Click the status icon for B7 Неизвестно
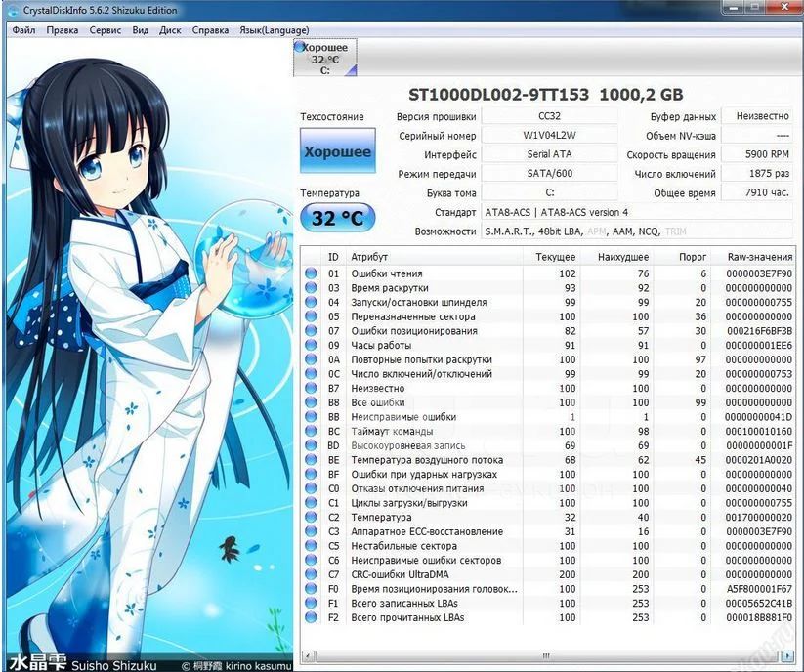 pos(311,388)
